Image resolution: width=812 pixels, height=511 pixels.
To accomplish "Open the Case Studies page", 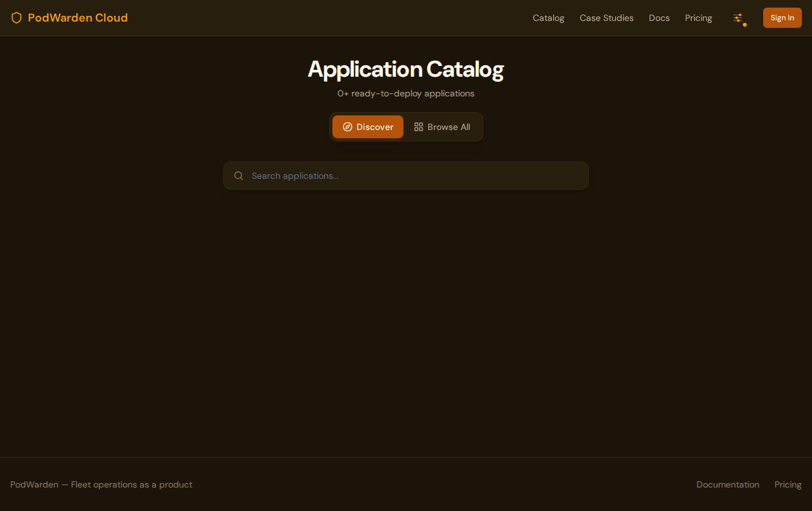I will (606, 18).
